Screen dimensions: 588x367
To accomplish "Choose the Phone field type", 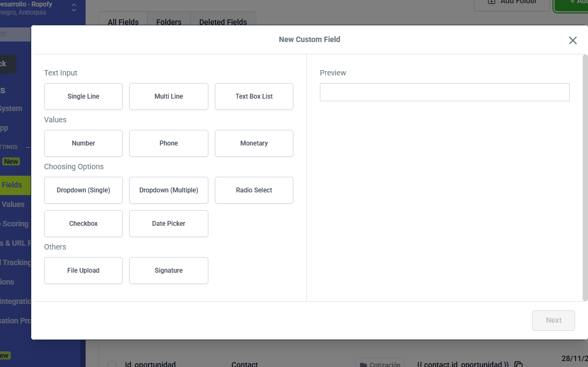I will pos(169,143).
